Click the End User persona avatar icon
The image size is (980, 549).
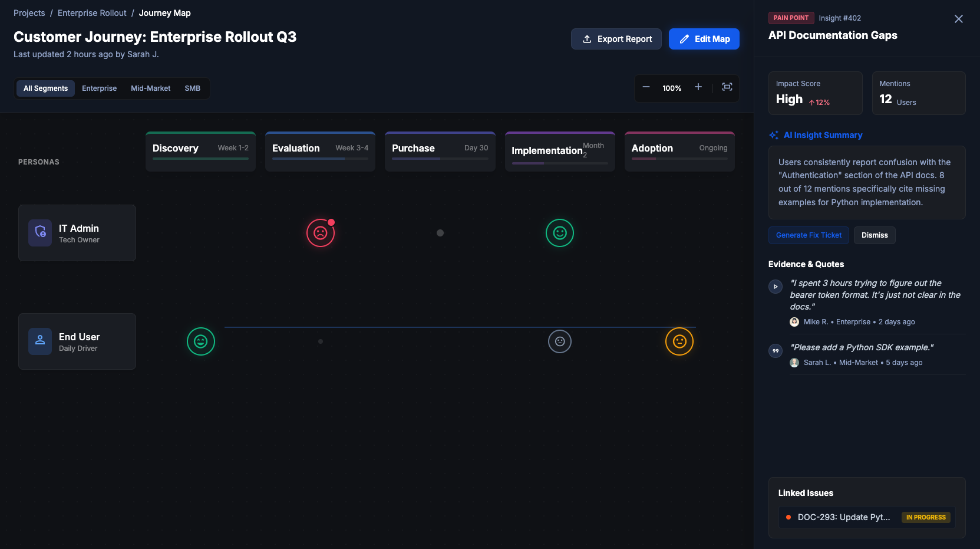pos(39,341)
